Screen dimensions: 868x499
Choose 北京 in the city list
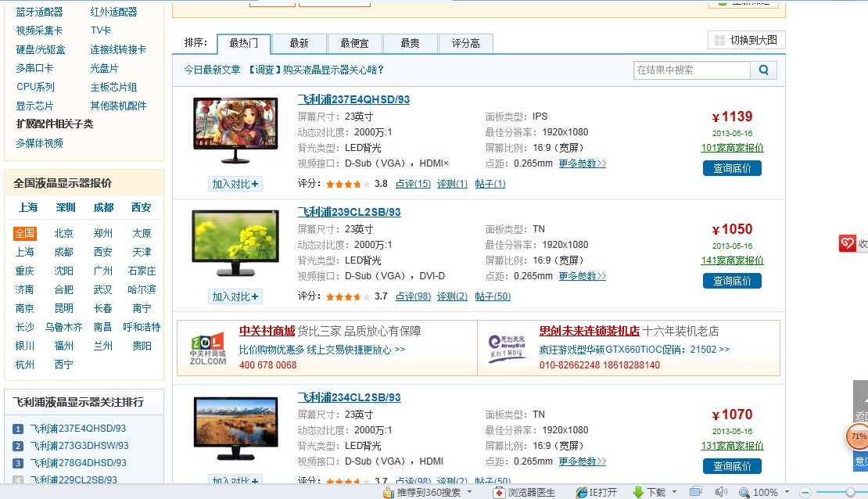pos(63,234)
